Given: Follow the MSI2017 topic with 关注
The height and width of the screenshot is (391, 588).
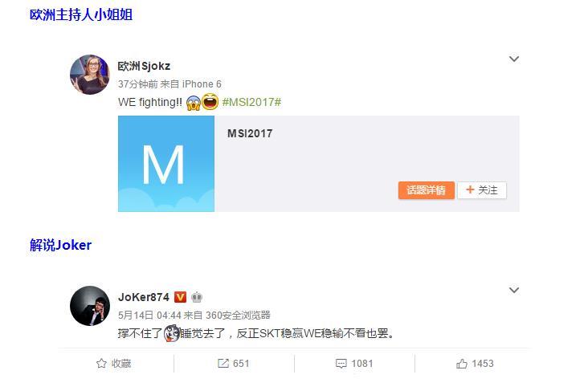Looking at the screenshot, I should point(482,190).
